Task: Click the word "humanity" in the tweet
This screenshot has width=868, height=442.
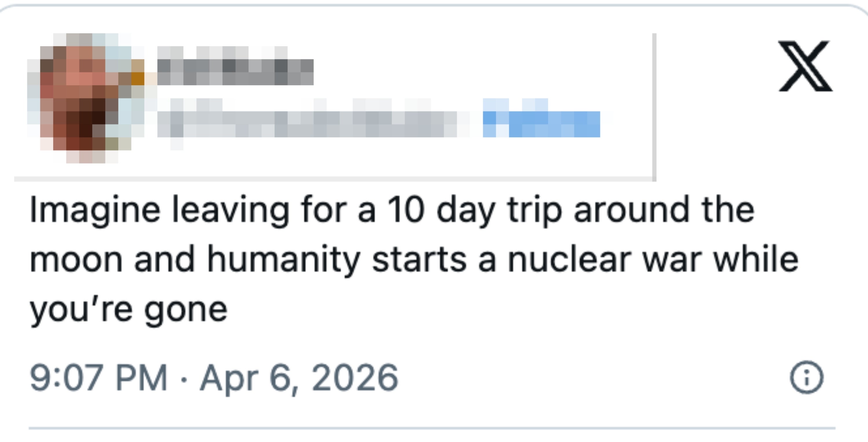Action: point(283,260)
